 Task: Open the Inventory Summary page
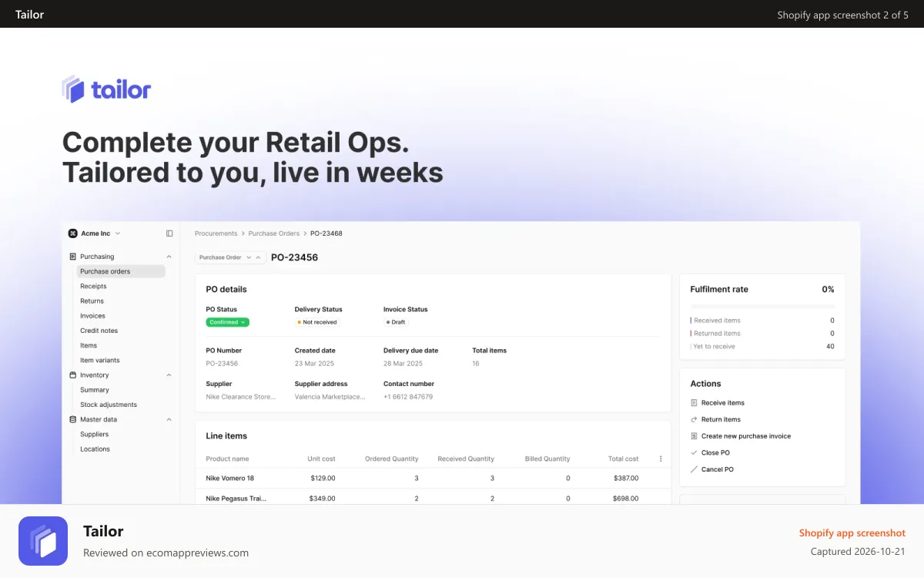coord(95,390)
